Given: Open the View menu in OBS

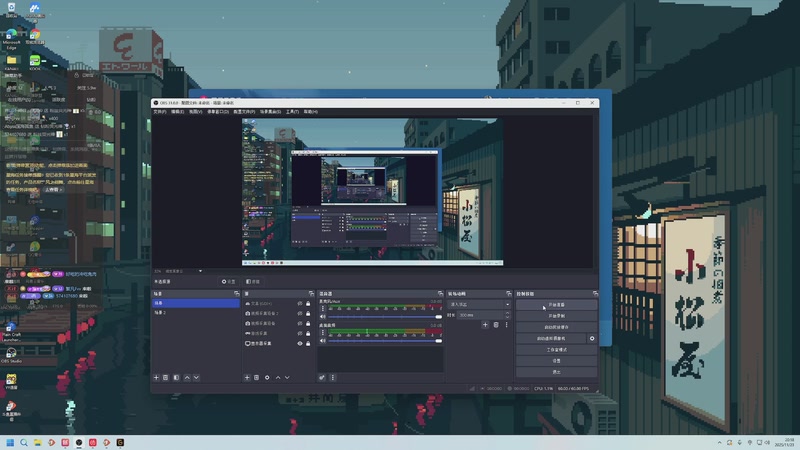Looking at the screenshot, I should [x=195, y=112].
